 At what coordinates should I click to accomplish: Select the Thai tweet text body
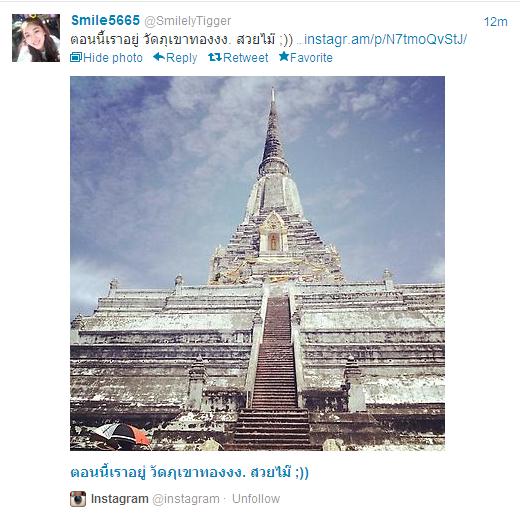point(181,40)
